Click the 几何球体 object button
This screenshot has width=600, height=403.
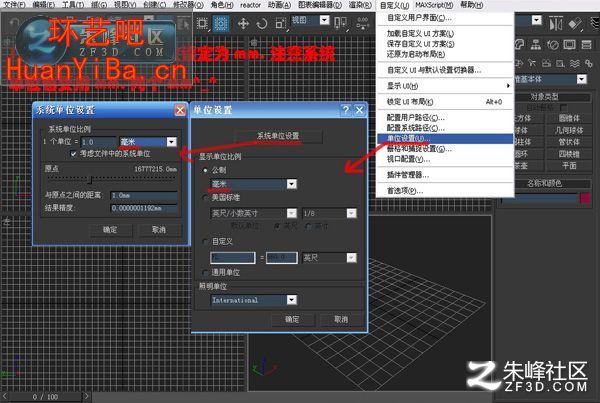(569, 130)
